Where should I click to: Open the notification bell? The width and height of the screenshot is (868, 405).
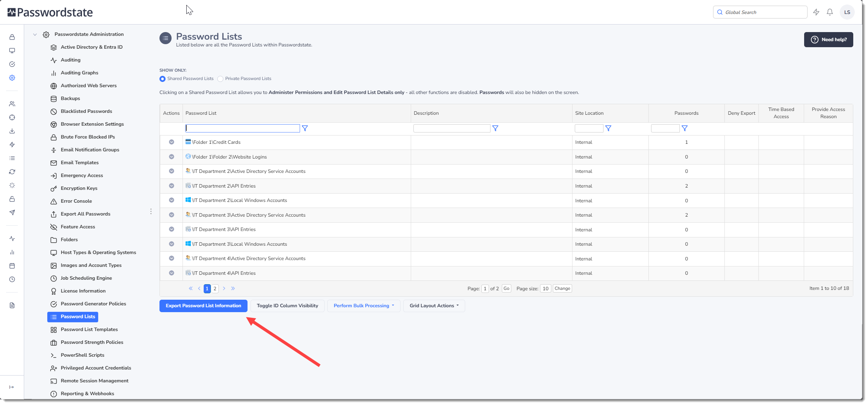[x=830, y=12]
